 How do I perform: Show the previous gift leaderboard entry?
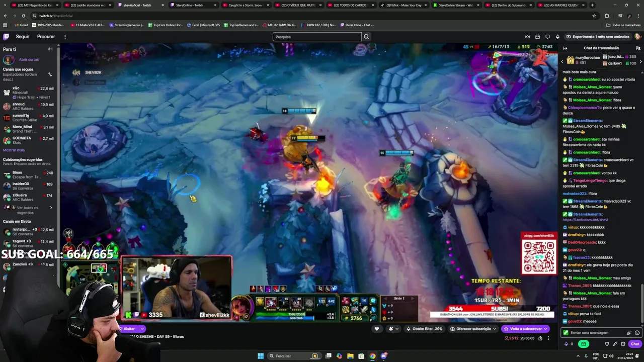coord(562,61)
